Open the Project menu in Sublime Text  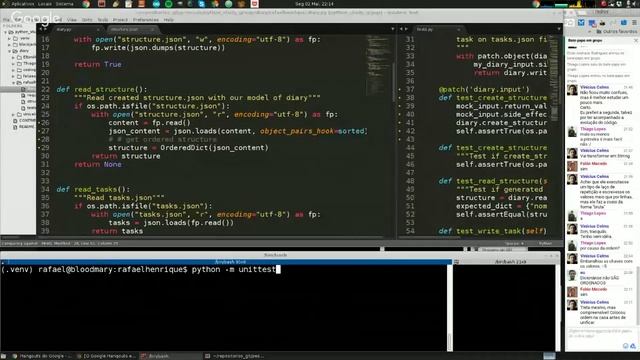pyautogui.click(x=120, y=20)
